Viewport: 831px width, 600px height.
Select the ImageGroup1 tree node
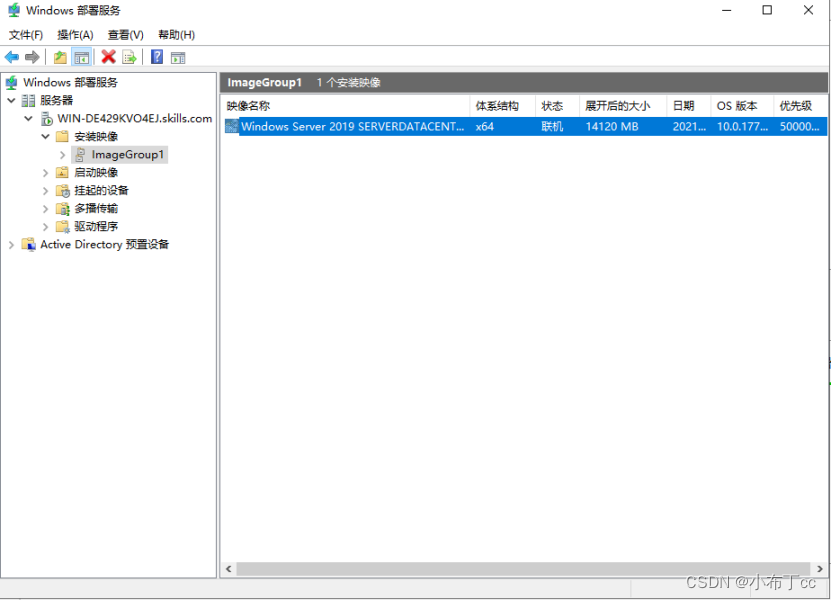pos(127,154)
